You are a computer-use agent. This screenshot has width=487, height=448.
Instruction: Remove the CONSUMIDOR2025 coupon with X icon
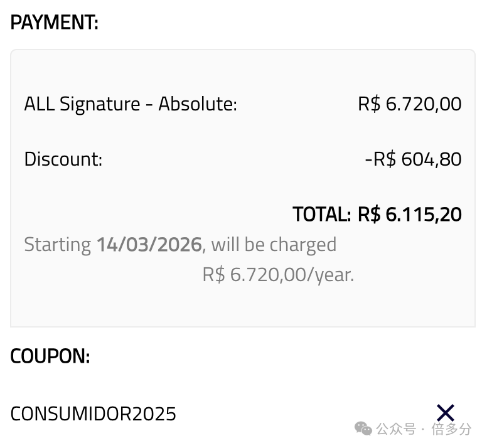[x=446, y=413]
